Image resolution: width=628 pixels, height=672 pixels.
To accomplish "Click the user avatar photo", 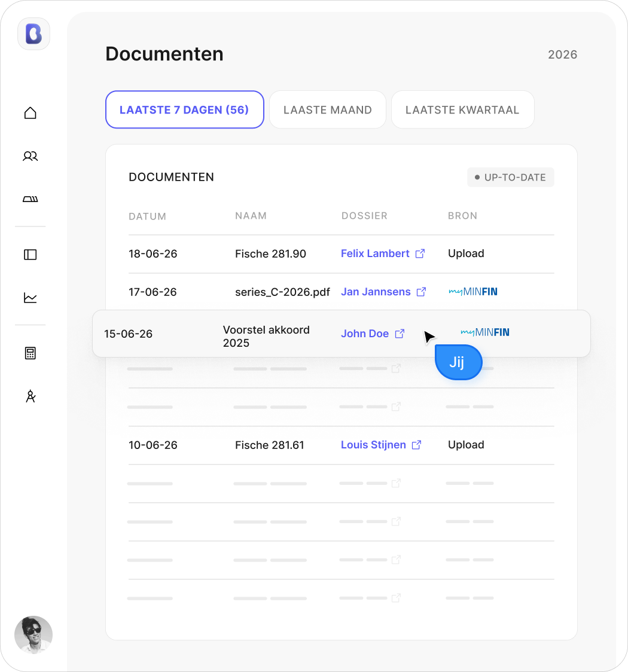I will (33, 635).
